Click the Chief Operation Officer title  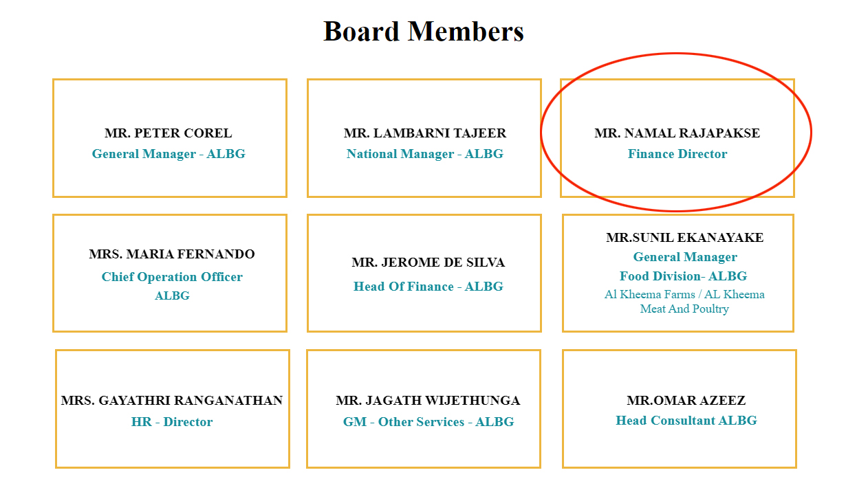coord(172,277)
